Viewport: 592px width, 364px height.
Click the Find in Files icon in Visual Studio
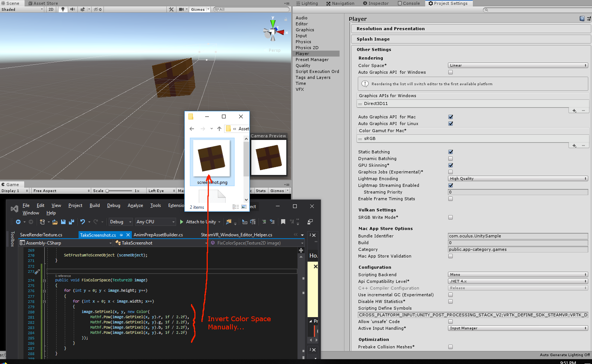pyautogui.click(x=229, y=222)
